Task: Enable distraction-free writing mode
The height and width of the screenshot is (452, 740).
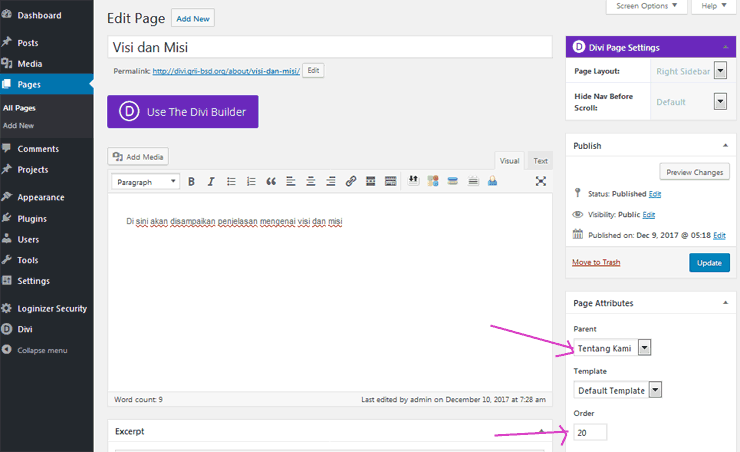Action: [541, 181]
